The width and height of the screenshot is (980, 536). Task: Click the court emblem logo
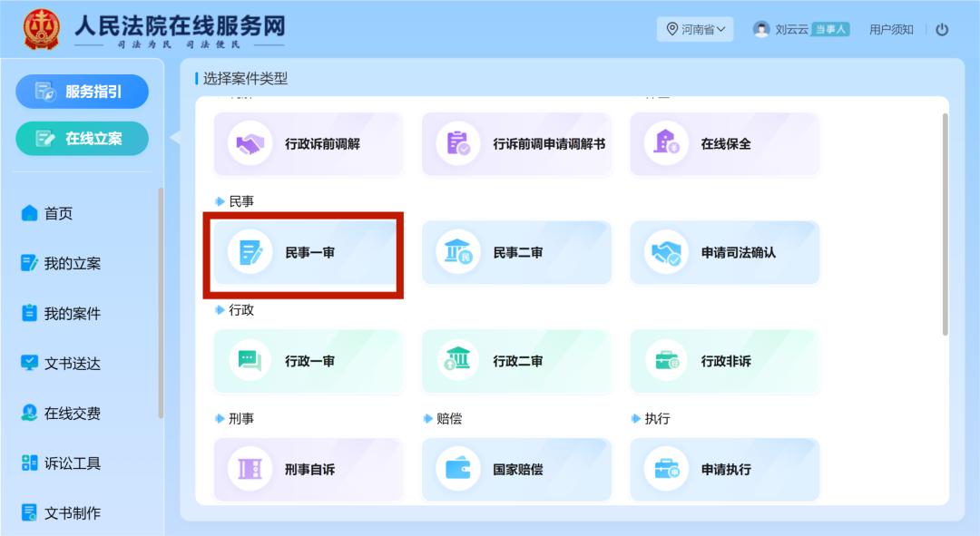click(41, 29)
